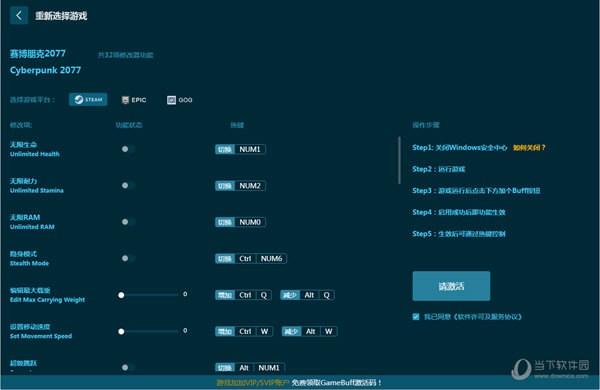Image resolution: width=600 pixels, height=390 pixels.
Task: Click the back arrow icon
Action: pyautogui.click(x=19, y=16)
